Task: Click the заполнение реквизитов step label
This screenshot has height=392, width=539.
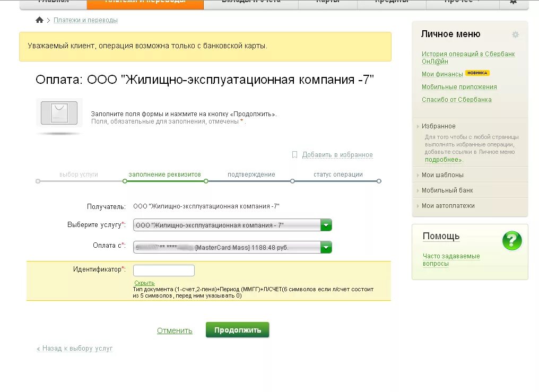Action: point(164,175)
